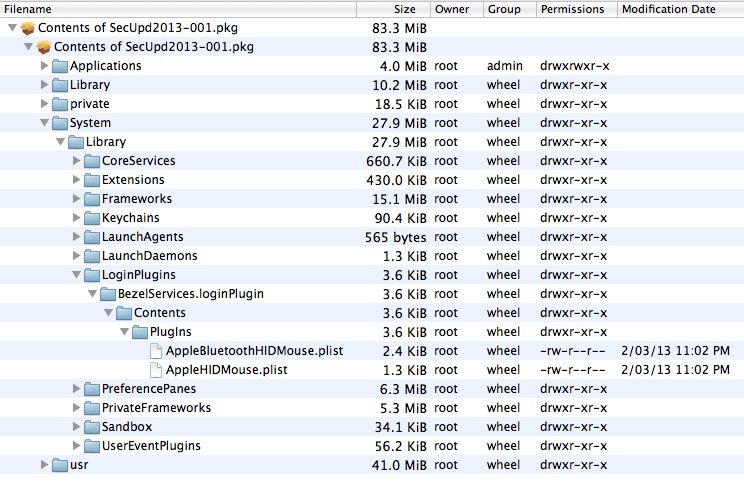Collapse the LoginPlugins folder
This screenshot has width=744, height=490.
tap(76, 274)
